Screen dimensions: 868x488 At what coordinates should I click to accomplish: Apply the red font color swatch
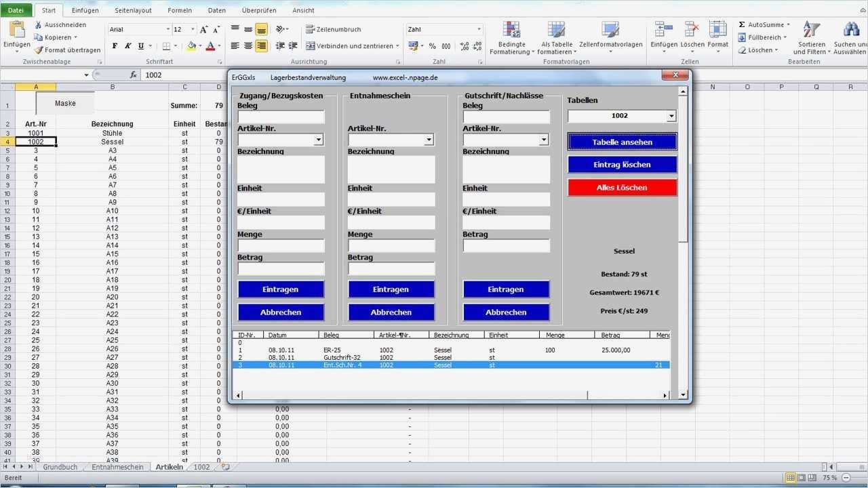coord(210,46)
